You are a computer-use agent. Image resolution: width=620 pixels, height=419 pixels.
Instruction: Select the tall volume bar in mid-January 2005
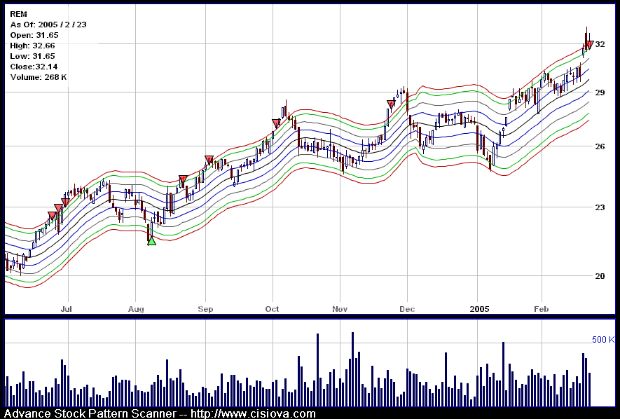point(503,374)
